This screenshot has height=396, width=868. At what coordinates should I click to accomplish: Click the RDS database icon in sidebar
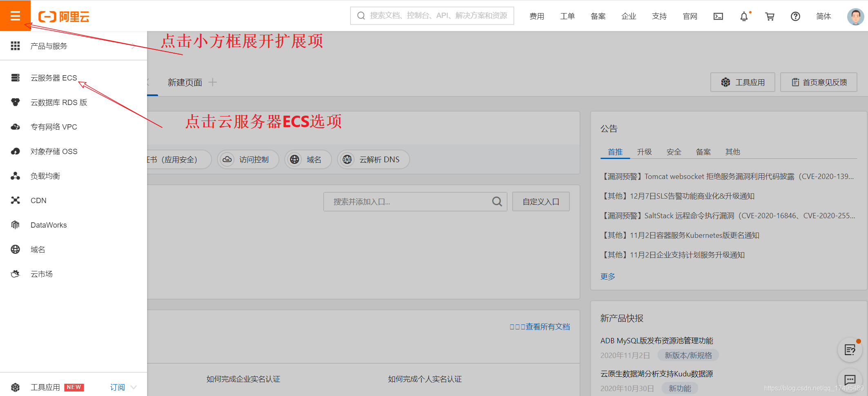pyautogui.click(x=15, y=102)
